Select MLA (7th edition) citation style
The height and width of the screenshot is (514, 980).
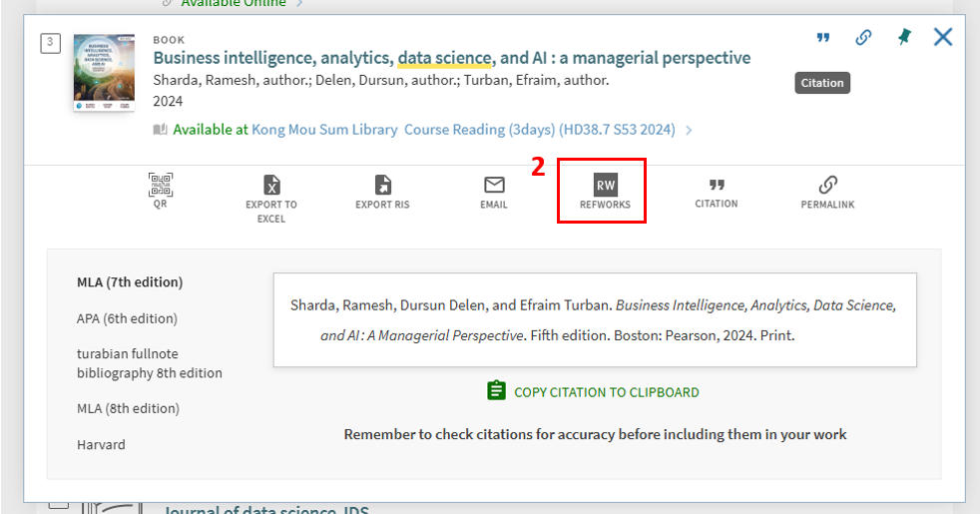(x=130, y=282)
